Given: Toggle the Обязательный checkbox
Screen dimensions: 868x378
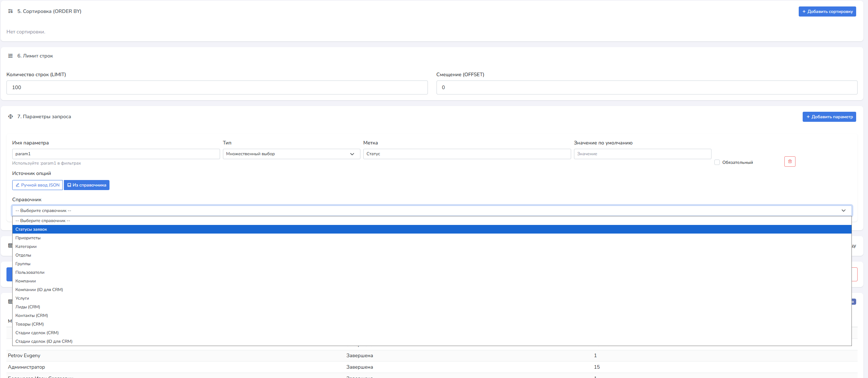Looking at the screenshot, I should 717,162.
